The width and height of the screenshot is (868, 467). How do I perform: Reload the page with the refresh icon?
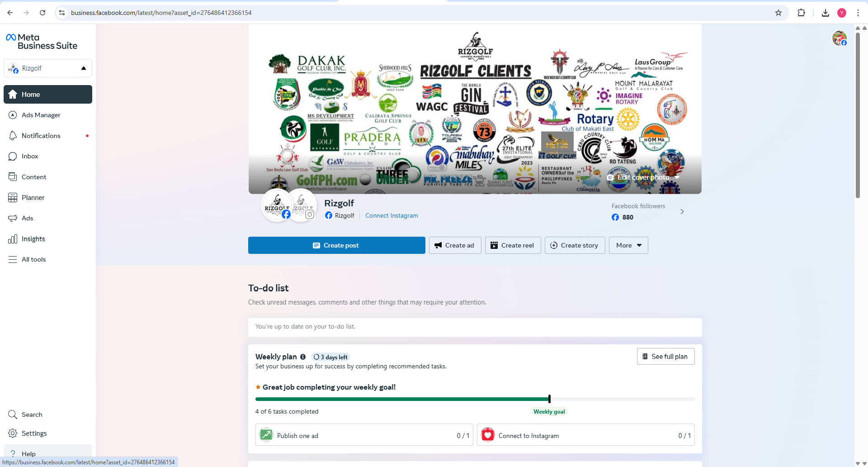(42, 13)
